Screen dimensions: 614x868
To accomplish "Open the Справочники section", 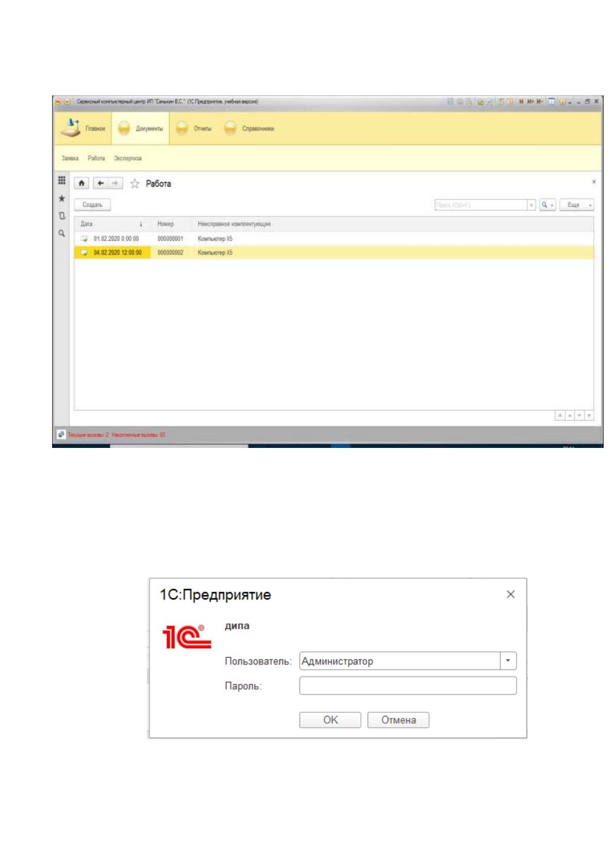I will pos(250,128).
